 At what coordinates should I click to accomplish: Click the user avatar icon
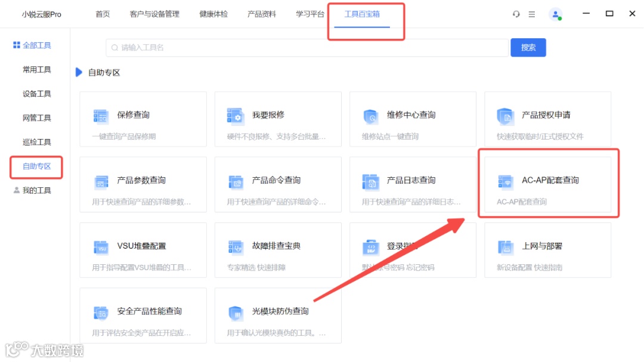pyautogui.click(x=556, y=14)
